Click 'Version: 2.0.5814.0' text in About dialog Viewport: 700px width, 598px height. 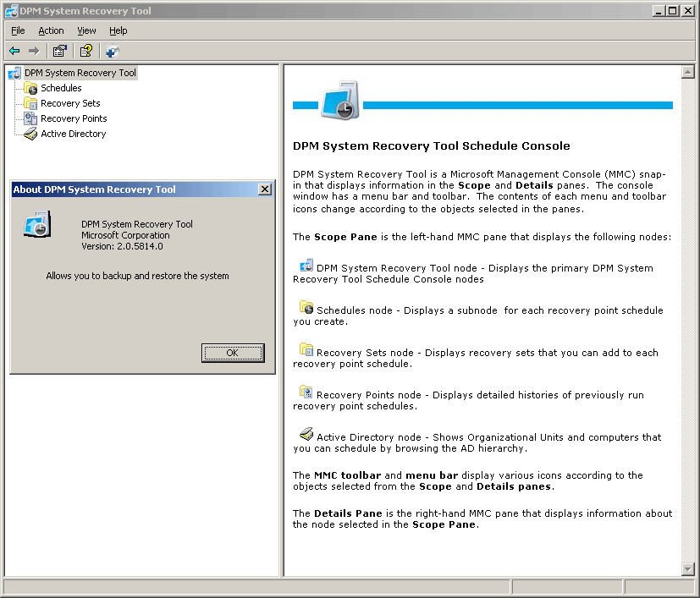point(122,246)
